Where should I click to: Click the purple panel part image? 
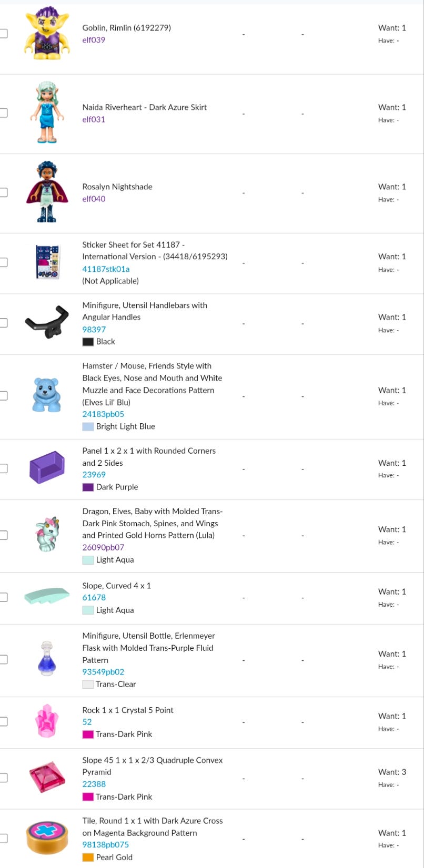tap(47, 467)
